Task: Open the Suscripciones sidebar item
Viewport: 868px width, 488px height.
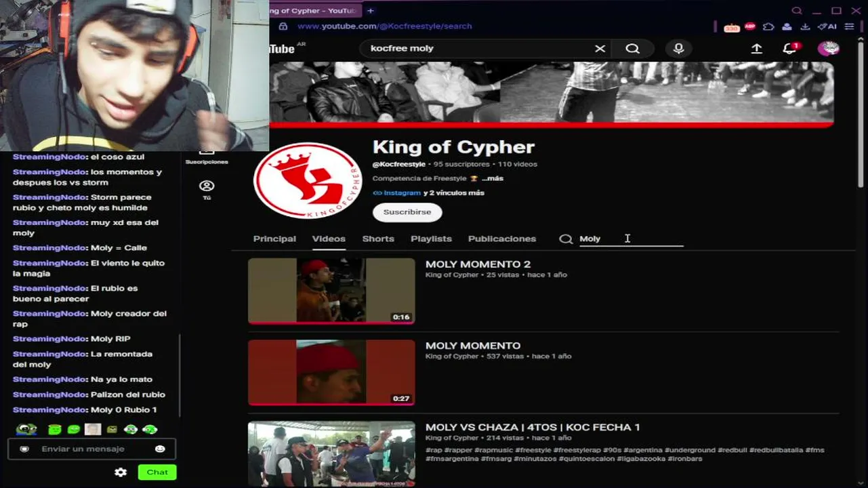Action: point(207,155)
